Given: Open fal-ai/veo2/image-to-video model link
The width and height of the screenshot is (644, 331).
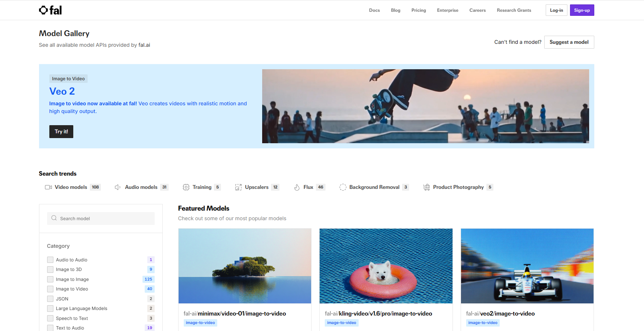Looking at the screenshot, I should [500, 314].
